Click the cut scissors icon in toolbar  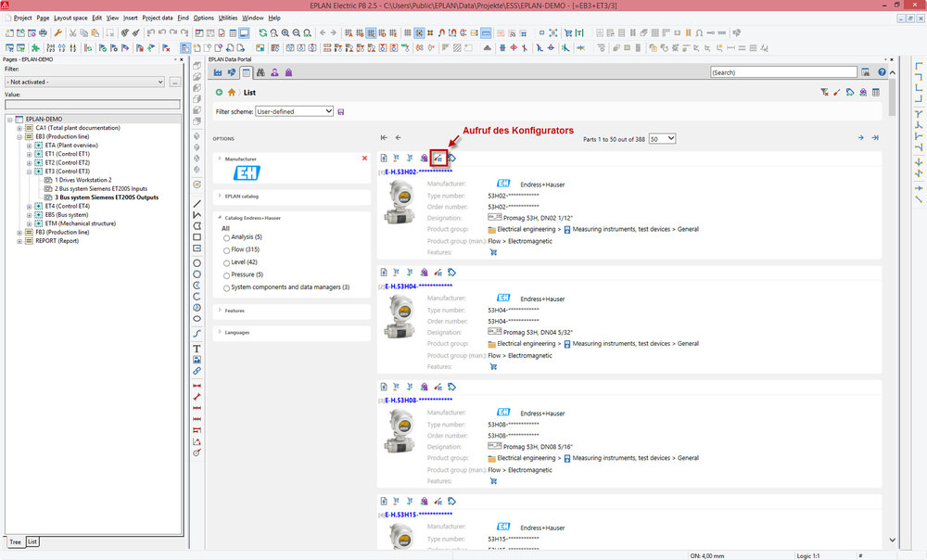click(72, 33)
